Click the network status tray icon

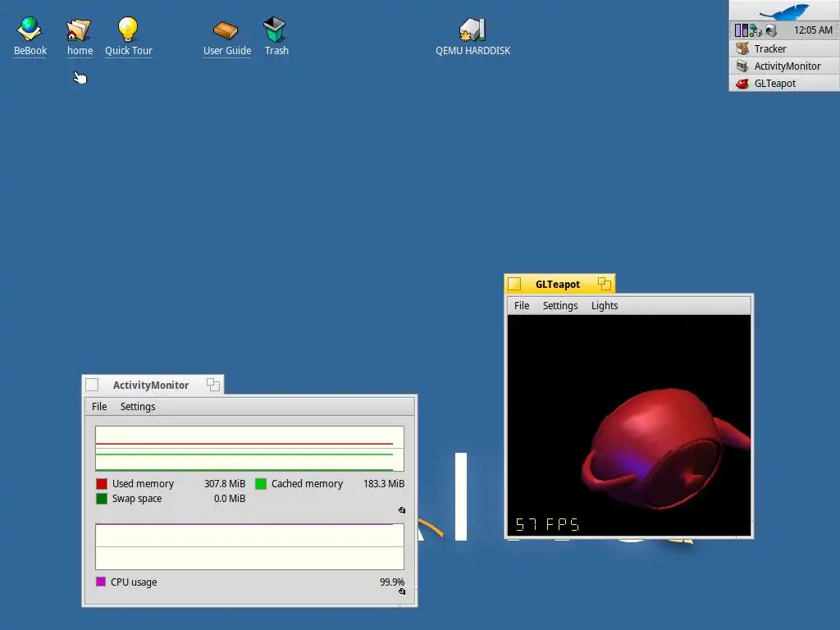click(x=756, y=30)
